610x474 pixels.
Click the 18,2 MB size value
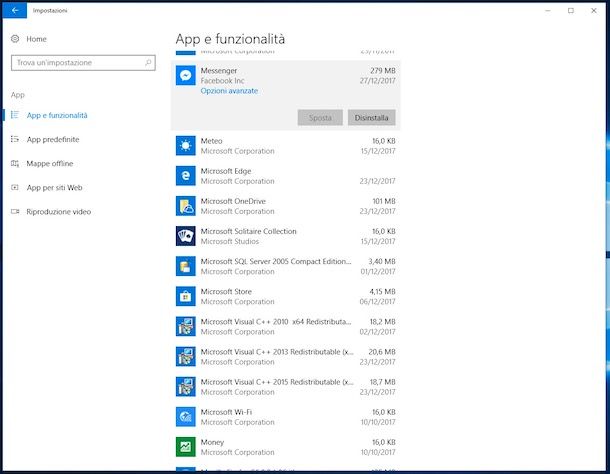(382, 322)
